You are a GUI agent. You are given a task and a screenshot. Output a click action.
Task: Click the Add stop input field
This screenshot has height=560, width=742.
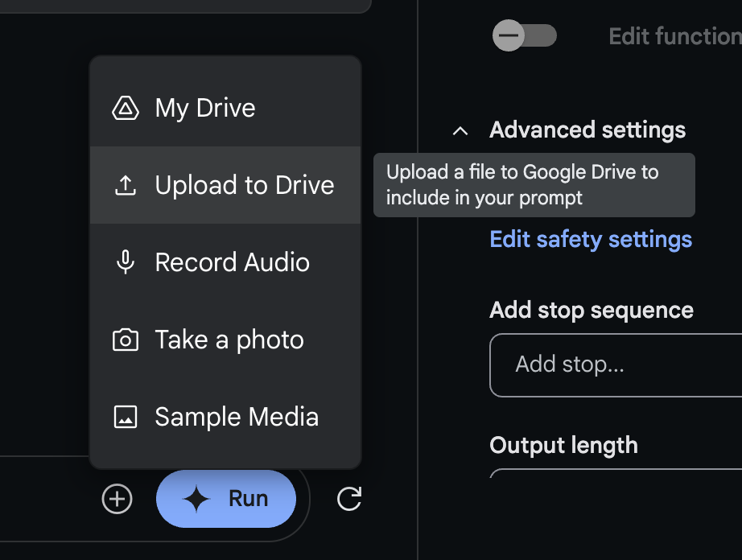click(x=616, y=364)
